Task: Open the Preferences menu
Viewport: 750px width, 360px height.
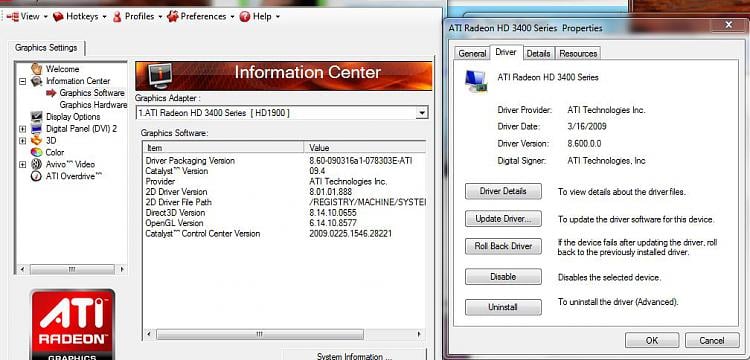Action: coord(201,16)
